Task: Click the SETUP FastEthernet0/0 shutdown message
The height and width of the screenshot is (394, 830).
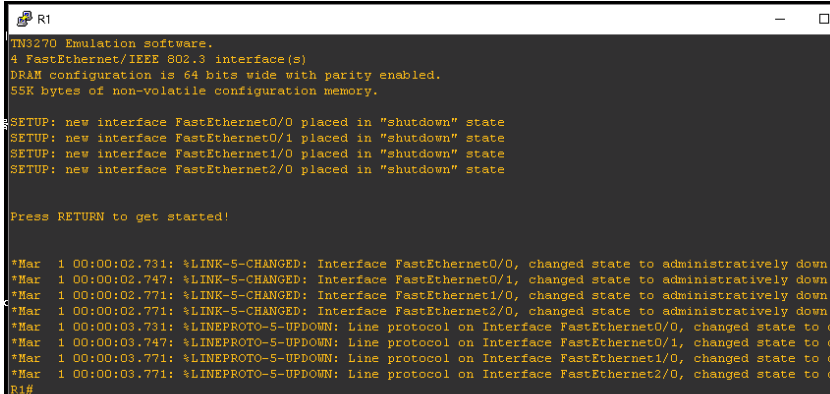Action: [257, 122]
